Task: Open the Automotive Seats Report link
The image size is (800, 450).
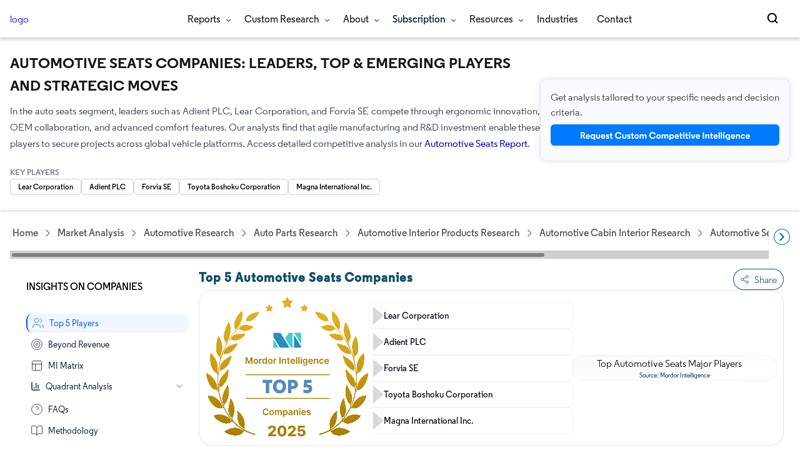Action: pos(476,144)
